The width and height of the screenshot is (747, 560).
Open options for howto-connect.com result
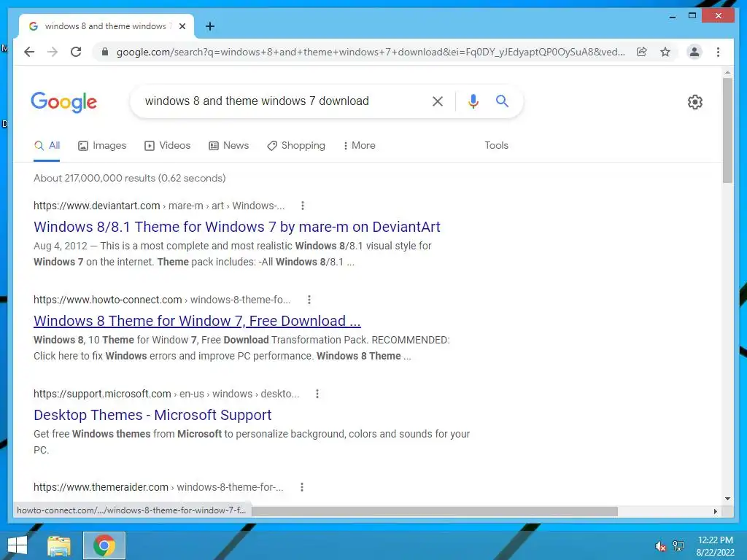[309, 300]
